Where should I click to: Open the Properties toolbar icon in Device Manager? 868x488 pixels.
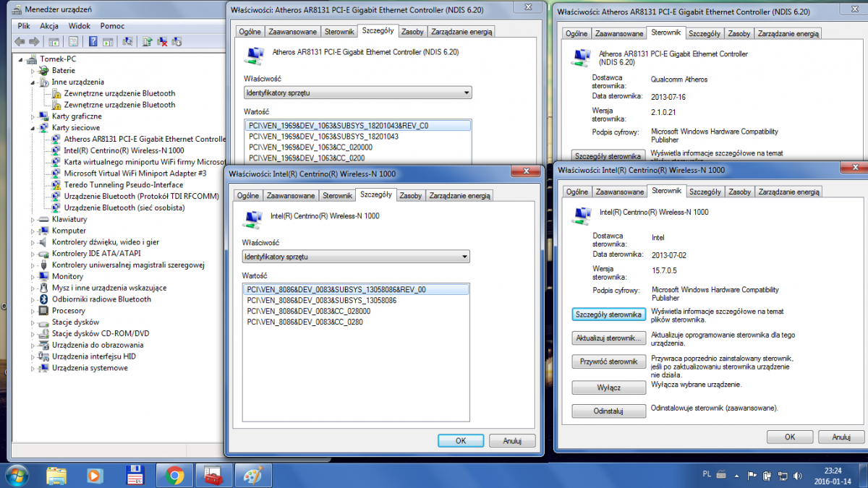pyautogui.click(x=73, y=42)
